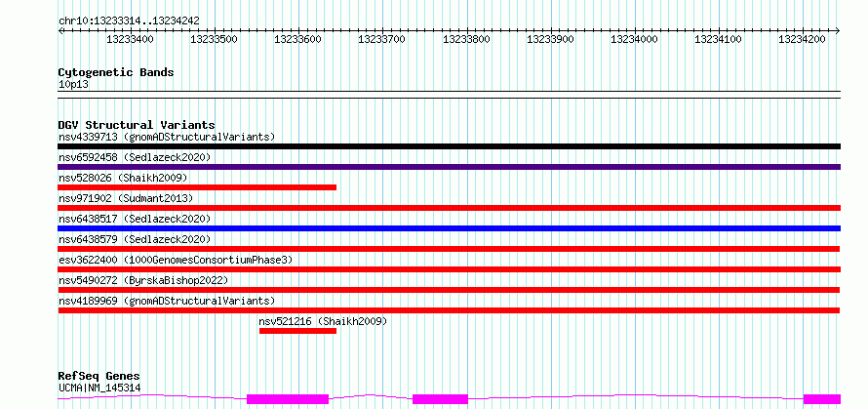Click the chr10:13233314..13234242 coordinates label
Image resolution: width=868 pixels, height=409 pixels.
(129, 21)
